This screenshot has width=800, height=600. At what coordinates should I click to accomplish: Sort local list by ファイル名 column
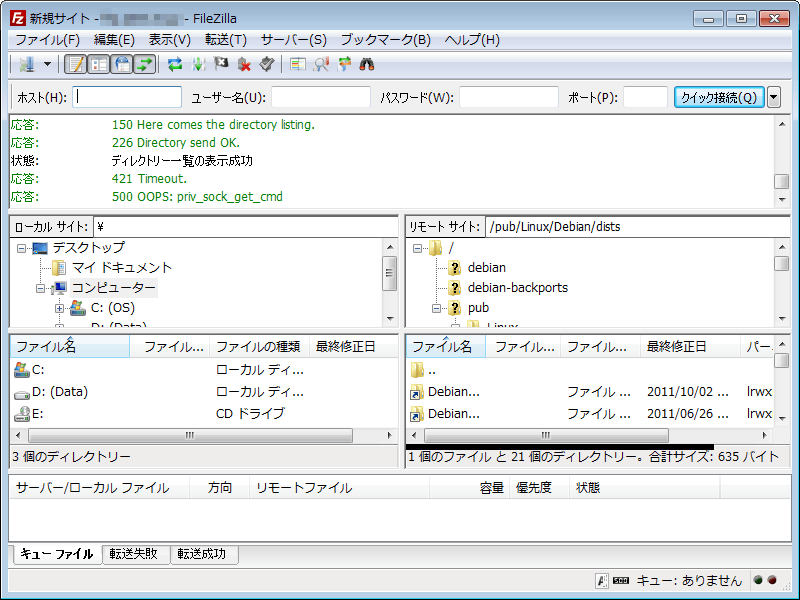tap(70, 346)
